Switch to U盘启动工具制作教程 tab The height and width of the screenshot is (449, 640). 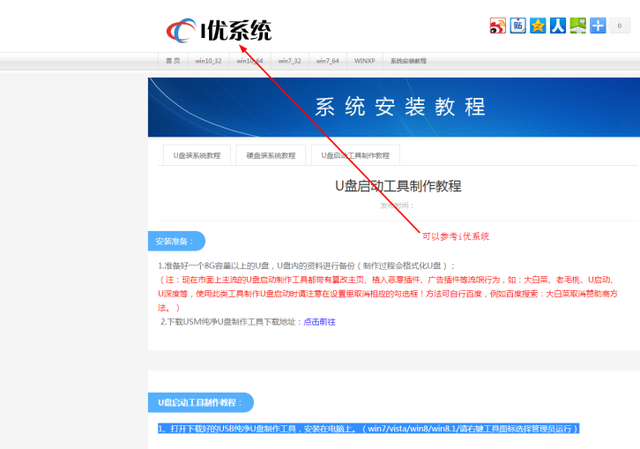355,155
